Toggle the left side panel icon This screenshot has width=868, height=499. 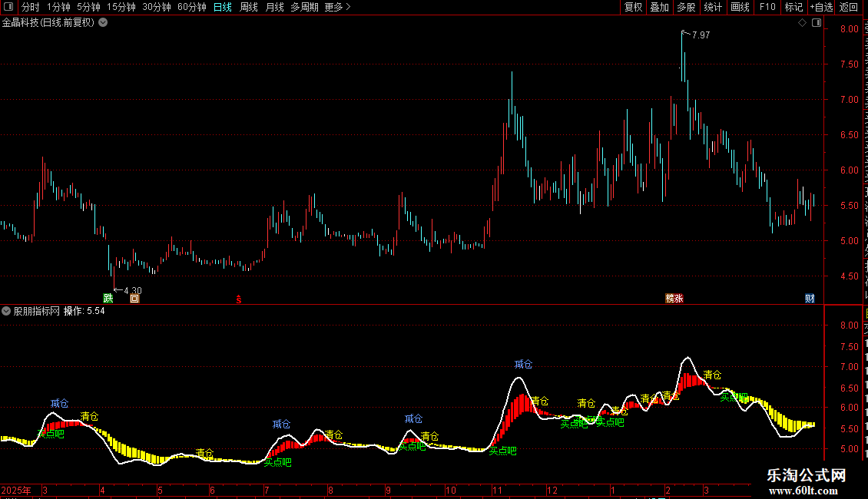[x=8, y=7]
